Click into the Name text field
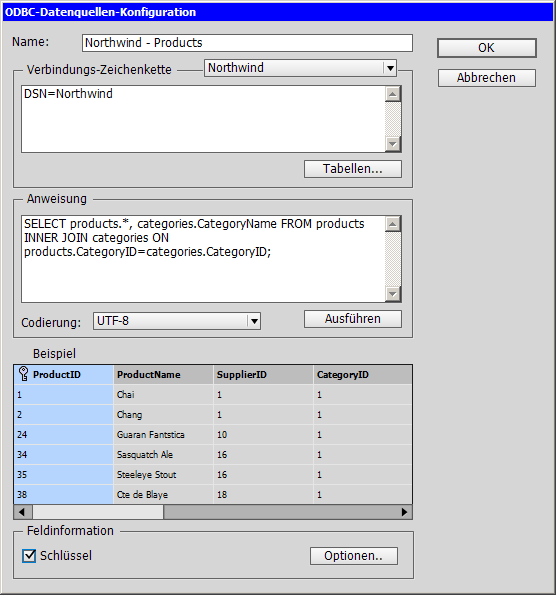556x595 pixels. (x=247, y=43)
